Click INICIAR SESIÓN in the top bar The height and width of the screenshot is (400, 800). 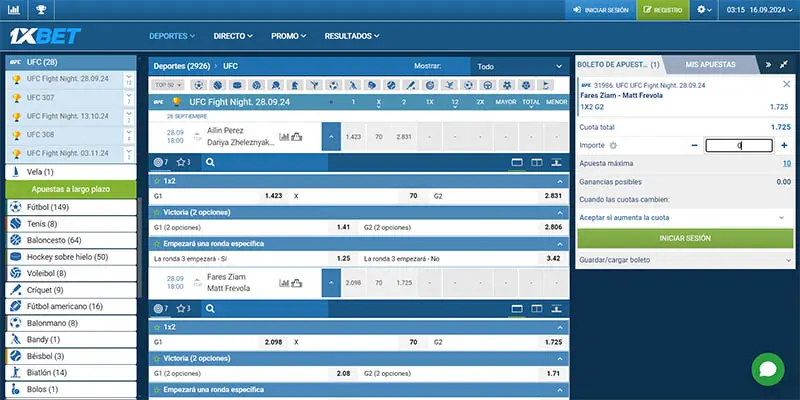click(601, 10)
